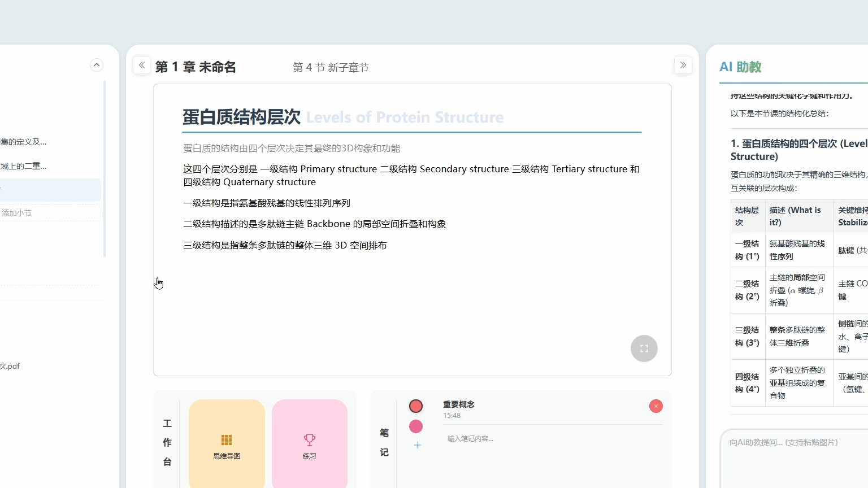
Task: Click the sidebar scrollbar
Action: (x=105, y=169)
